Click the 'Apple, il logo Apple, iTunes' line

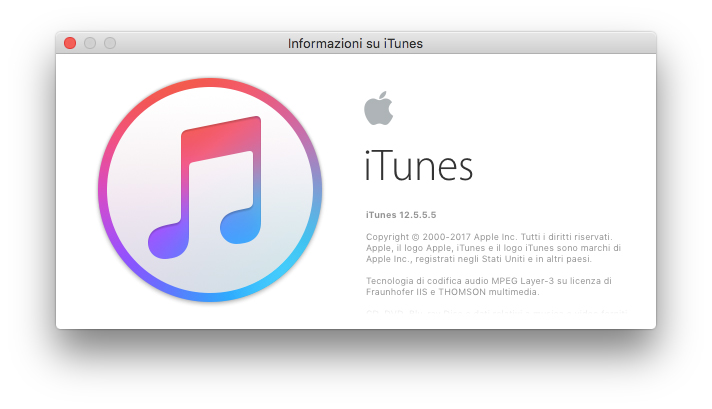[x=493, y=248]
